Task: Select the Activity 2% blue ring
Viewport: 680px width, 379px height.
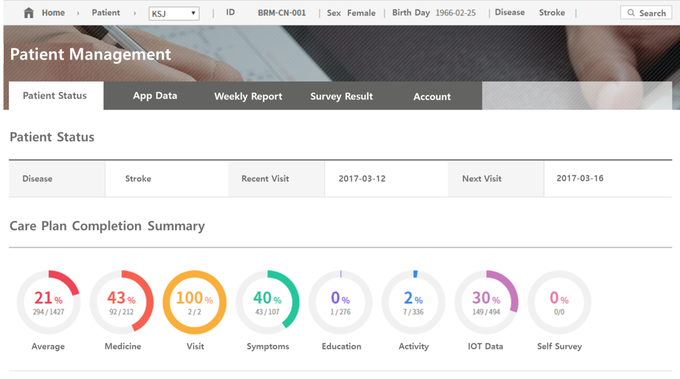Action: pyautogui.click(x=413, y=302)
